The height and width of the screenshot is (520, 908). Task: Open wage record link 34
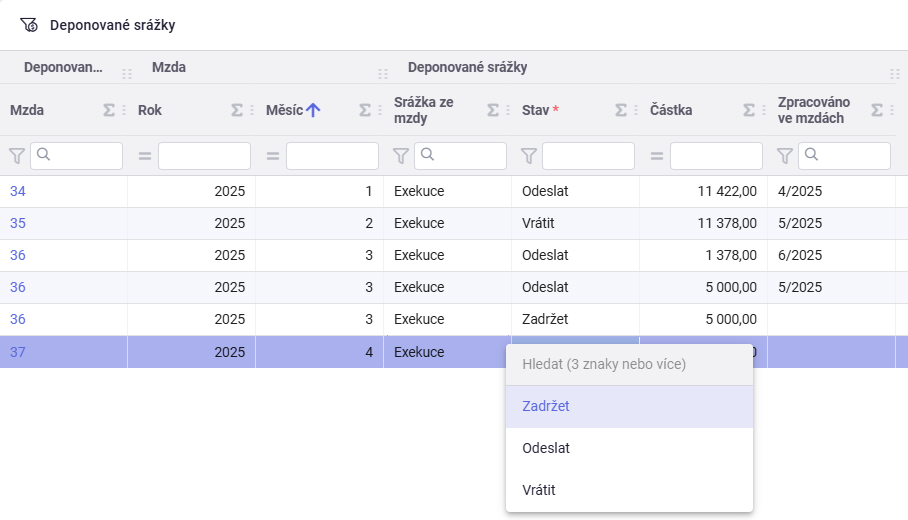coord(18,191)
